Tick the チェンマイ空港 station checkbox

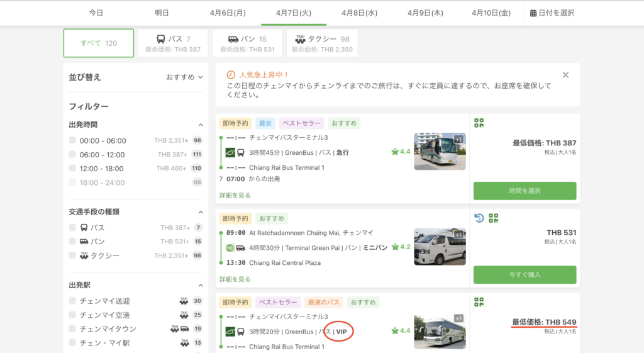(x=72, y=315)
